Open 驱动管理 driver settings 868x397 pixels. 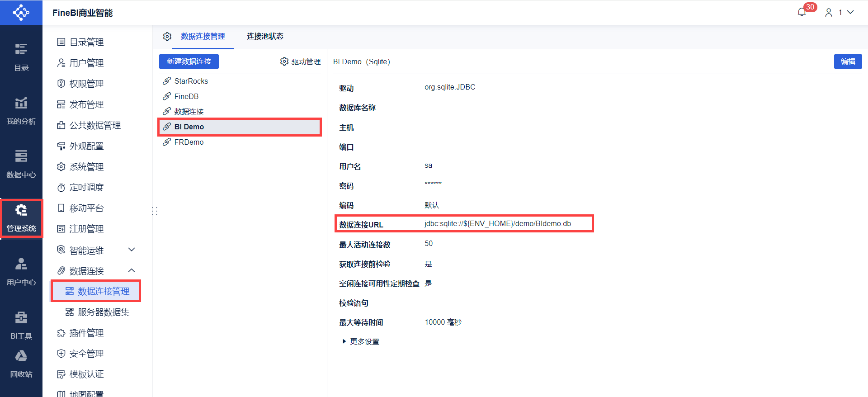(x=300, y=61)
